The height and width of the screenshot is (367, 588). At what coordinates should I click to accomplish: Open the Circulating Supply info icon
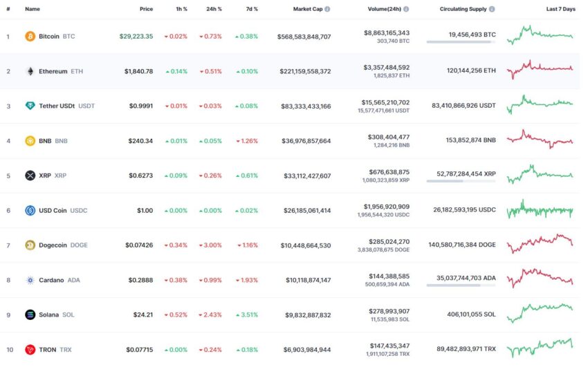[x=492, y=9]
